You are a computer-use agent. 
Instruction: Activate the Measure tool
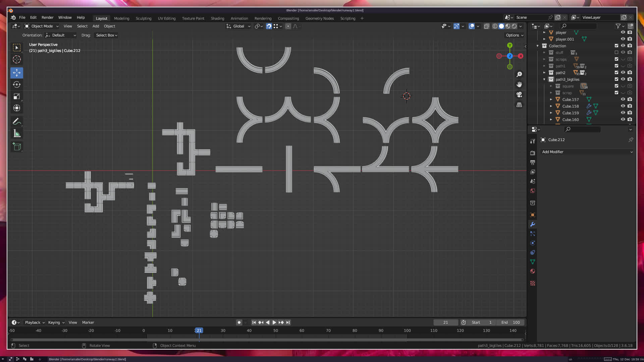coord(17,134)
